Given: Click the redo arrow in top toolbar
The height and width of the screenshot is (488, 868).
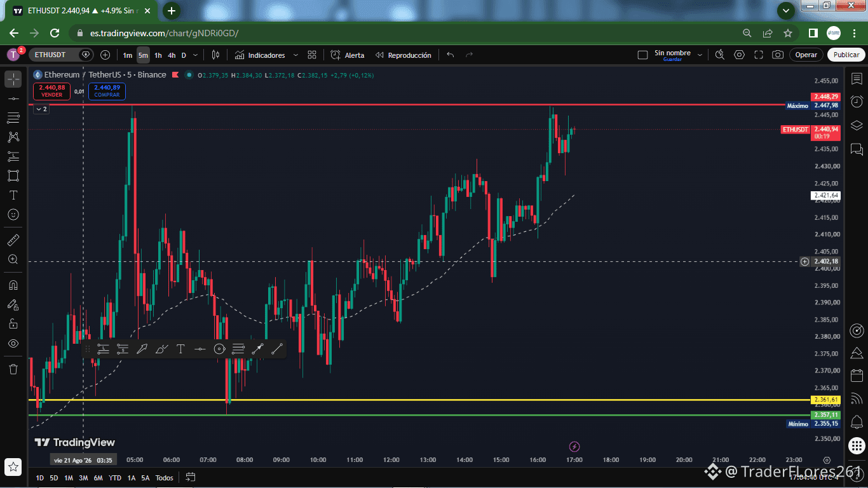Looking at the screenshot, I should tap(470, 55).
